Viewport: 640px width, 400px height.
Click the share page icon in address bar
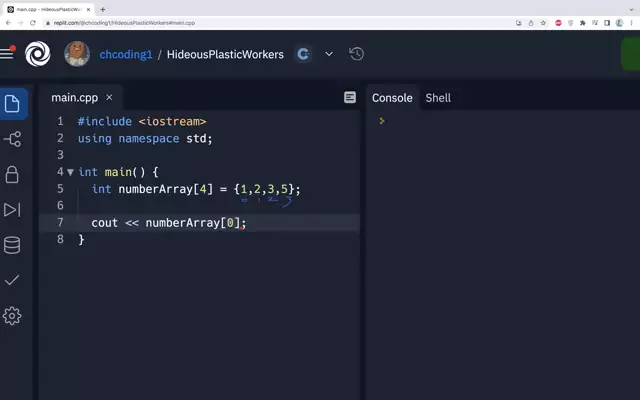click(x=531, y=23)
